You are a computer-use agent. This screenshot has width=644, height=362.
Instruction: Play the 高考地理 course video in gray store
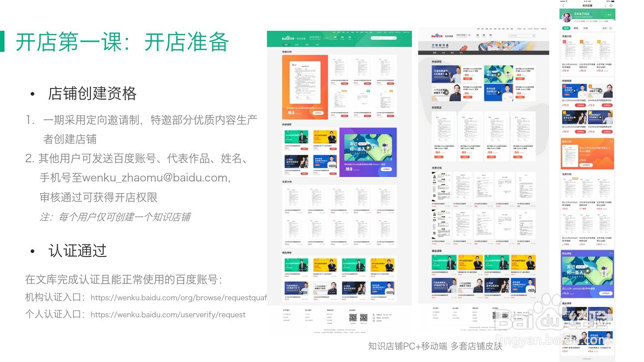(499, 92)
